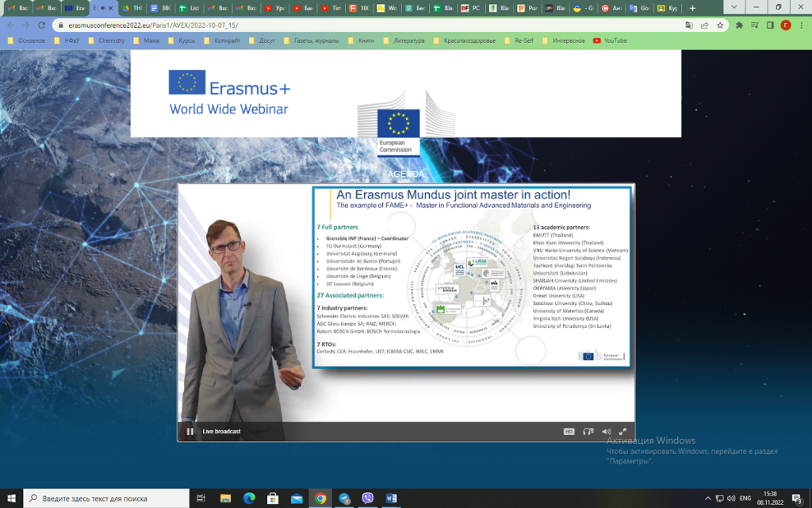
Task: Switch to the Google Docs ЗВО tab
Action: [160, 8]
